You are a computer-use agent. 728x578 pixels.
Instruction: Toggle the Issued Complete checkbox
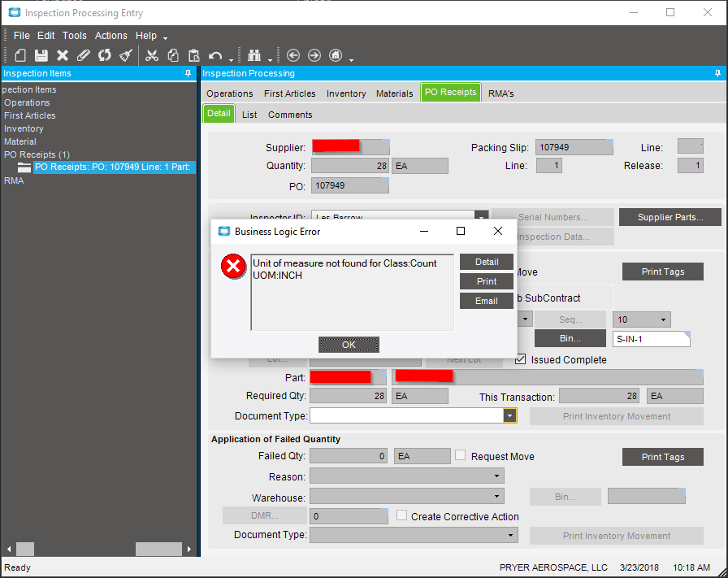(521, 359)
